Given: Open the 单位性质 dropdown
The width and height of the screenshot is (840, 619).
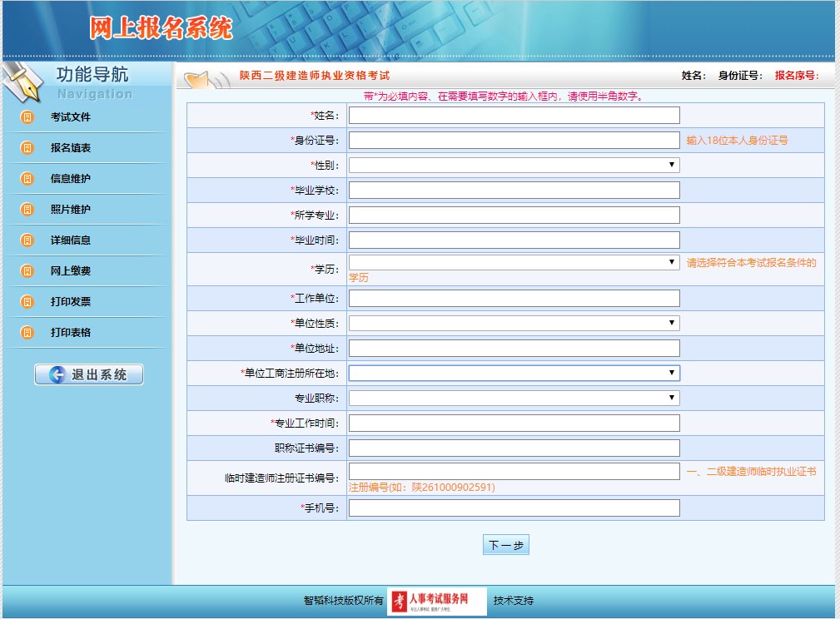Looking at the screenshot, I should 671,322.
